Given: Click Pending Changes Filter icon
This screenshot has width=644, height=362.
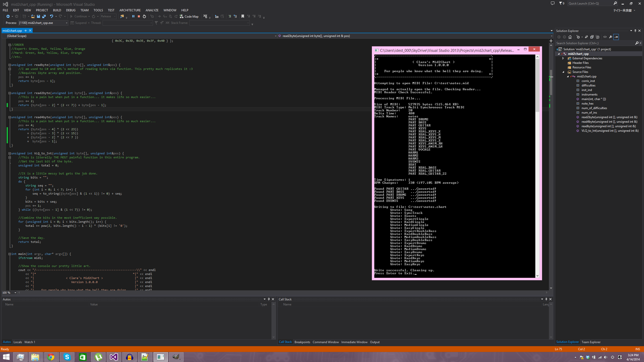Looking at the screenshot, I should pyautogui.click(x=578, y=37).
